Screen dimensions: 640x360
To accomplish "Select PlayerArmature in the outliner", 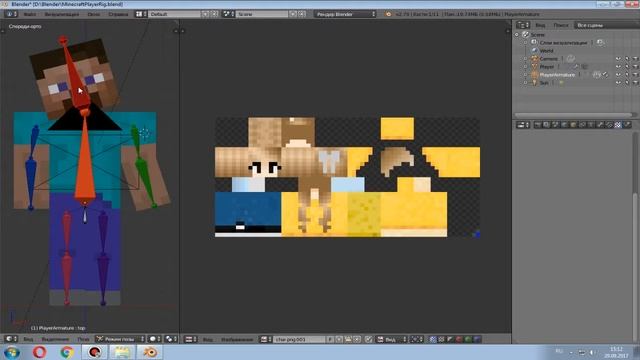I will coord(557,75).
